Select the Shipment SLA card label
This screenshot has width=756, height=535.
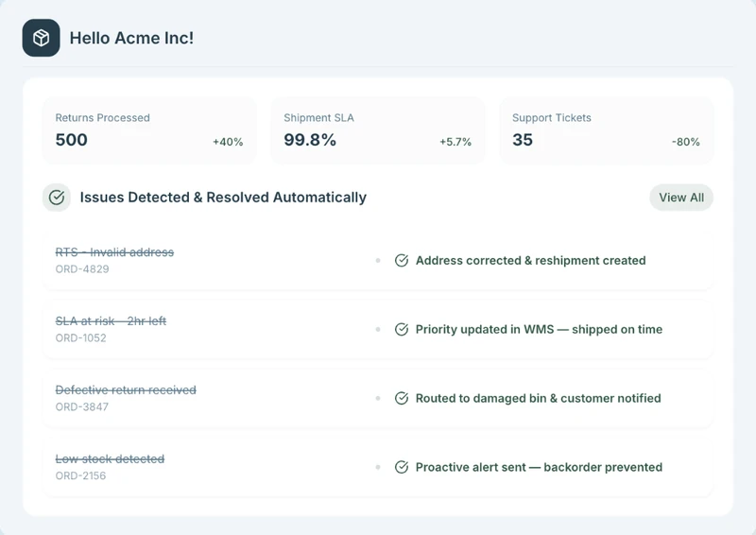[318, 118]
